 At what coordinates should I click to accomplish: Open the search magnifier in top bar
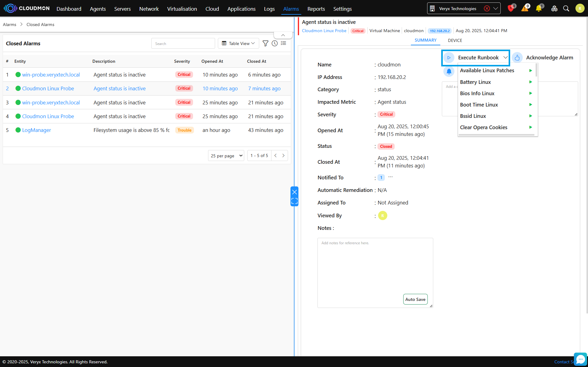(566, 9)
